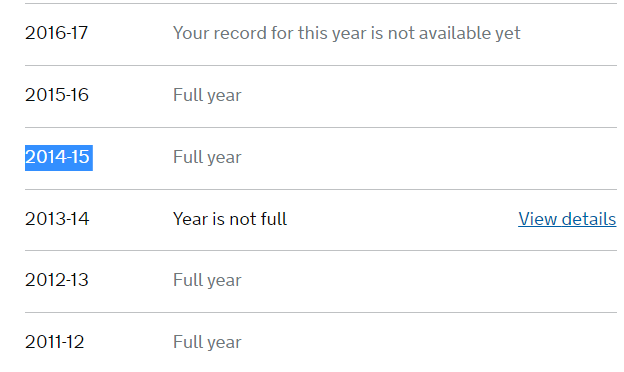The width and height of the screenshot is (624, 372).
Task: Click the record not available yet message
Action: [x=347, y=33]
